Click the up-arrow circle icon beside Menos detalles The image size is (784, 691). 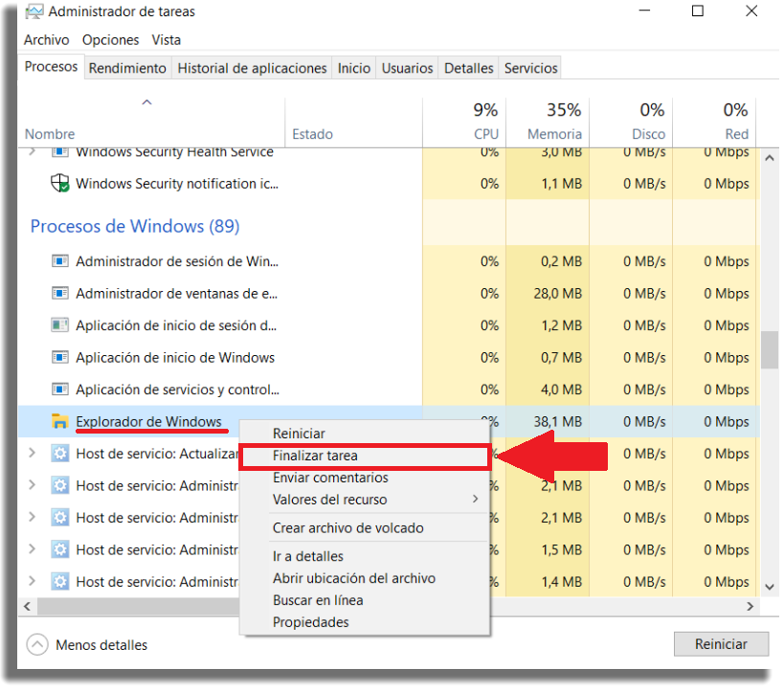point(37,644)
